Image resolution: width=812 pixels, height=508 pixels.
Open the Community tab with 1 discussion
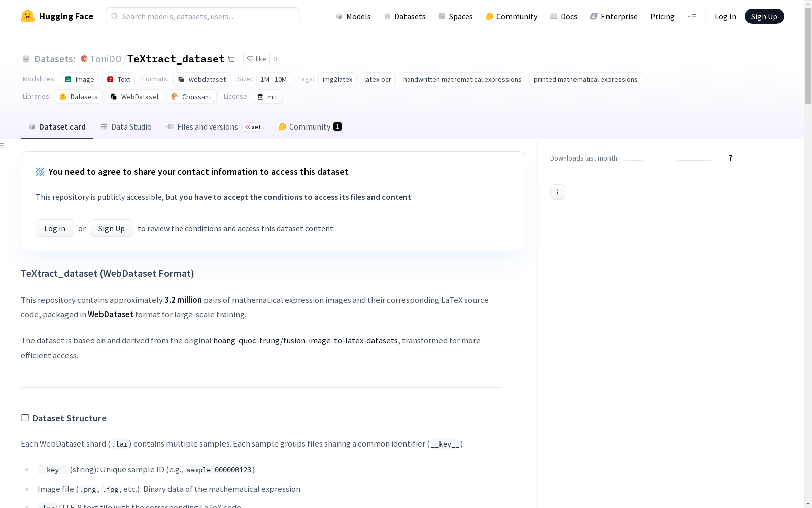(x=310, y=126)
